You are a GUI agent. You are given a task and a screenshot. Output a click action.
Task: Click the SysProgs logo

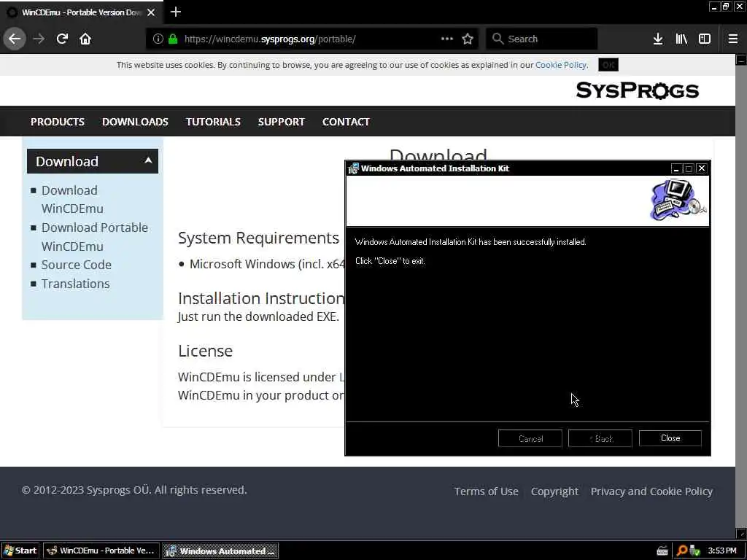(637, 90)
